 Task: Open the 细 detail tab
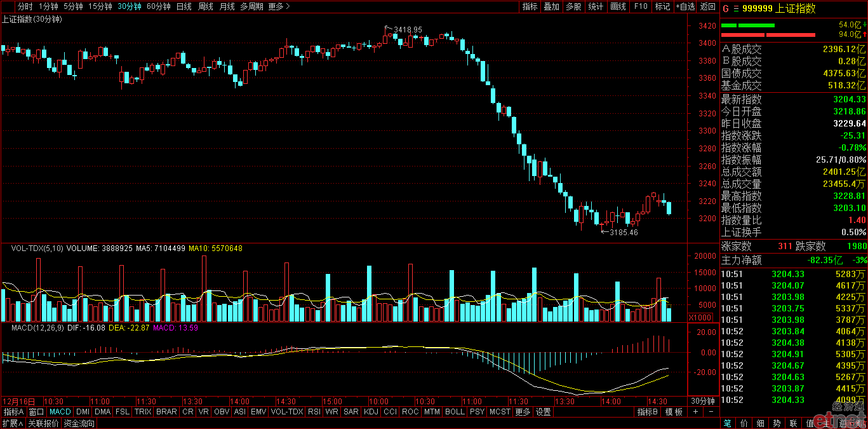pos(761,423)
